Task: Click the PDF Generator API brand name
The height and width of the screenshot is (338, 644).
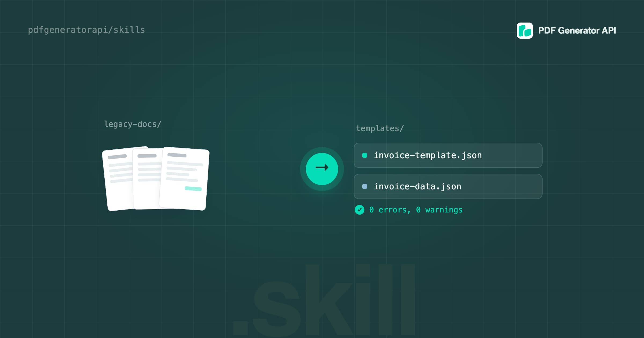Action: pyautogui.click(x=577, y=31)
